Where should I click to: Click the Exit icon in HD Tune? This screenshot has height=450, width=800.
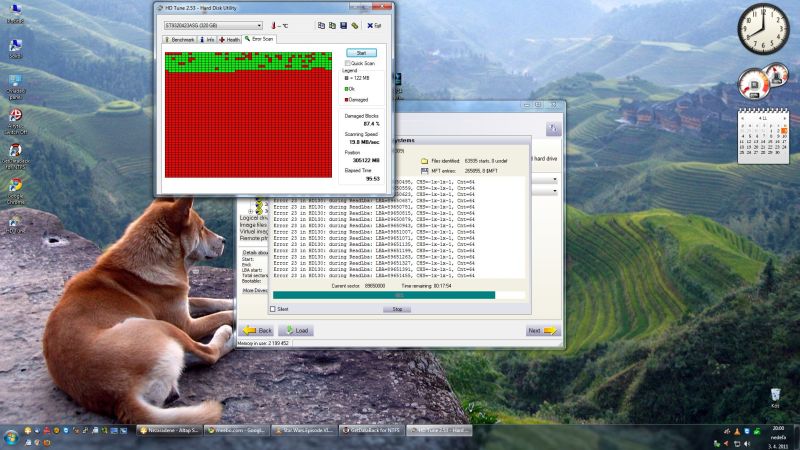pos(374,25)
